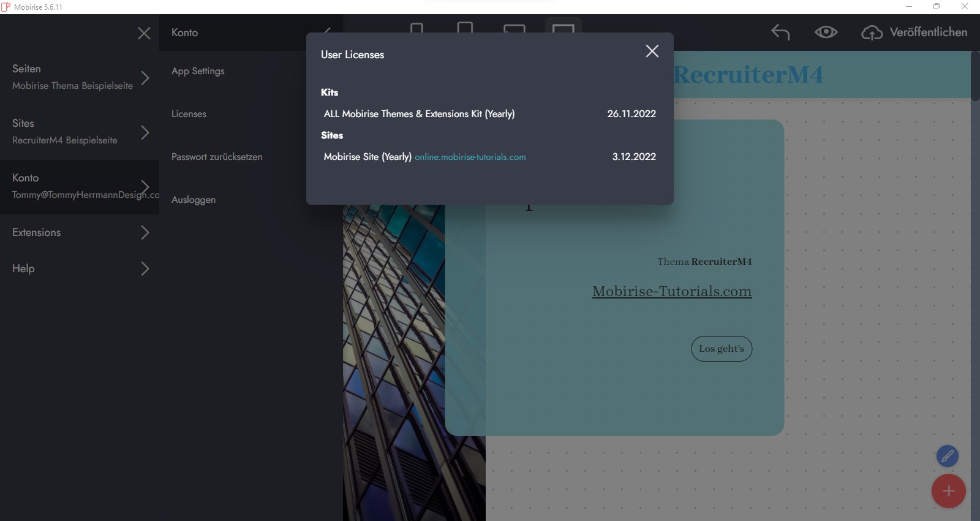Minimize the Mobirise window
This screenshot has height=521, width=980.
[x=909, y=7]
